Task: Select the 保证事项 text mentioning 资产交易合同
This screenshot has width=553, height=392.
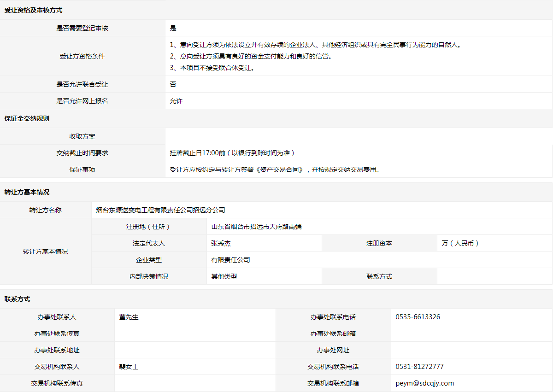Action: point(275,170)
